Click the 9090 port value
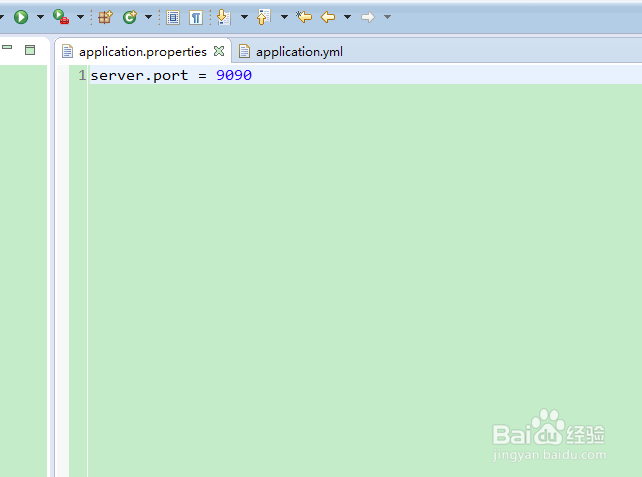This screenshot has height=477, width=642. [x=234, y=75]
